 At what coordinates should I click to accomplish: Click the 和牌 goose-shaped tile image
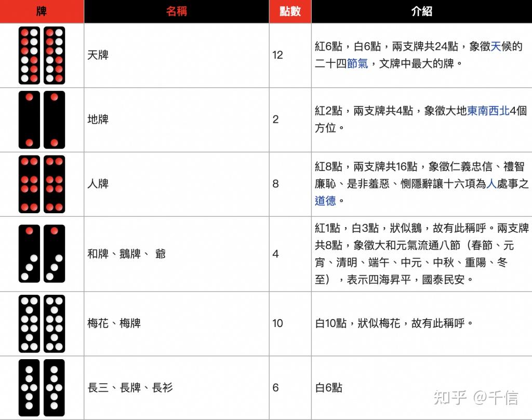[42, 254]
